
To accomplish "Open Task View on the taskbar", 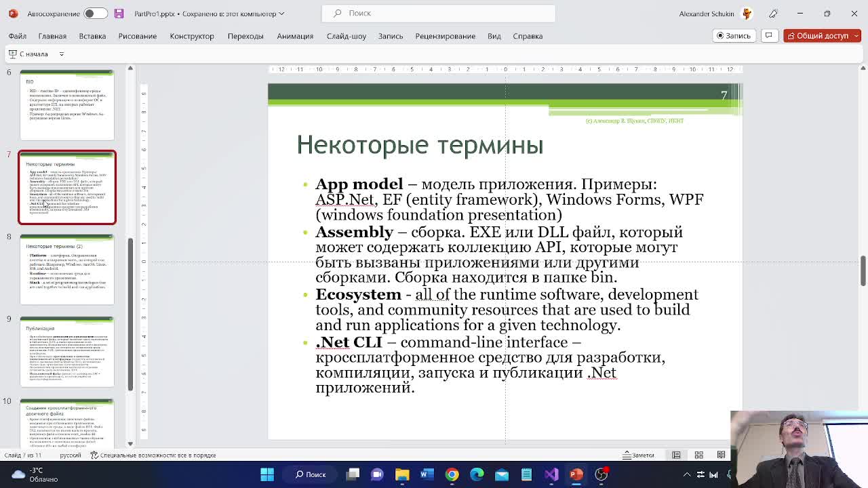I will (353, 474).
